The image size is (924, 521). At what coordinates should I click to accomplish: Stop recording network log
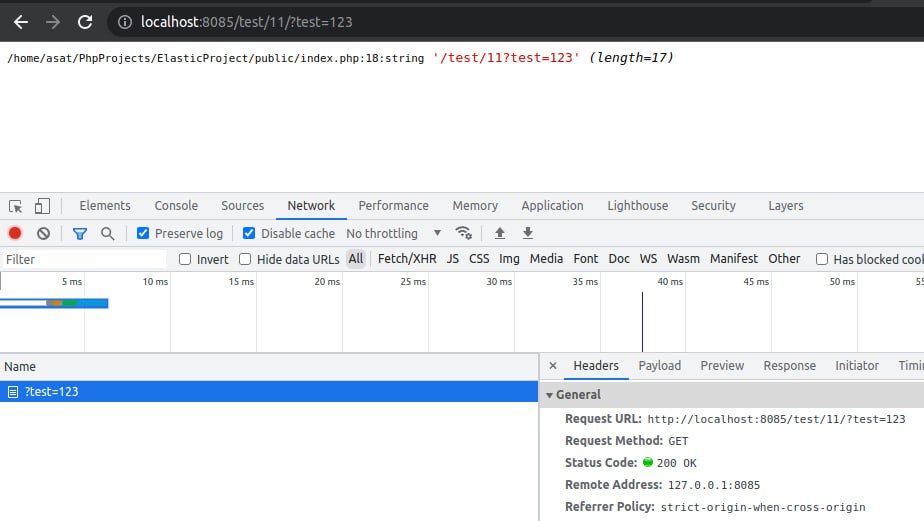pyautogui.click(x=15, y=233)
